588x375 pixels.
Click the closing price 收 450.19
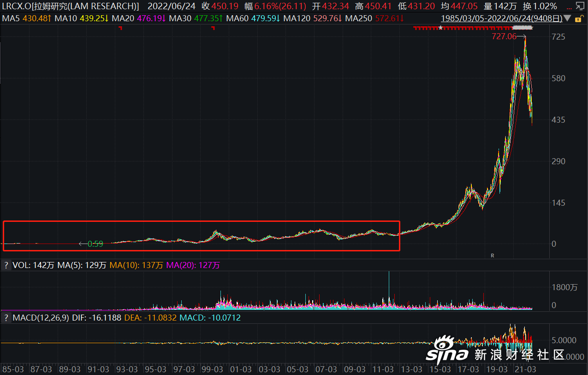tap(220, 6)
